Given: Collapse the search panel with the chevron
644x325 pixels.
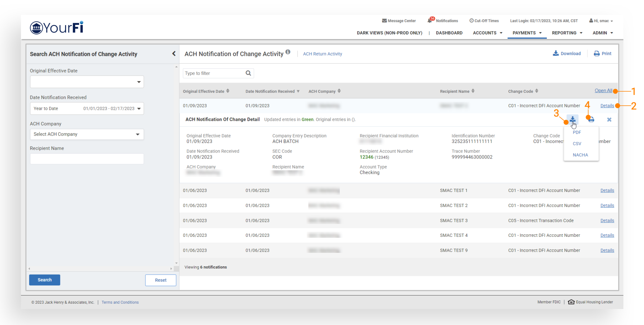Looking at the screenshot, I should (174, 54).
